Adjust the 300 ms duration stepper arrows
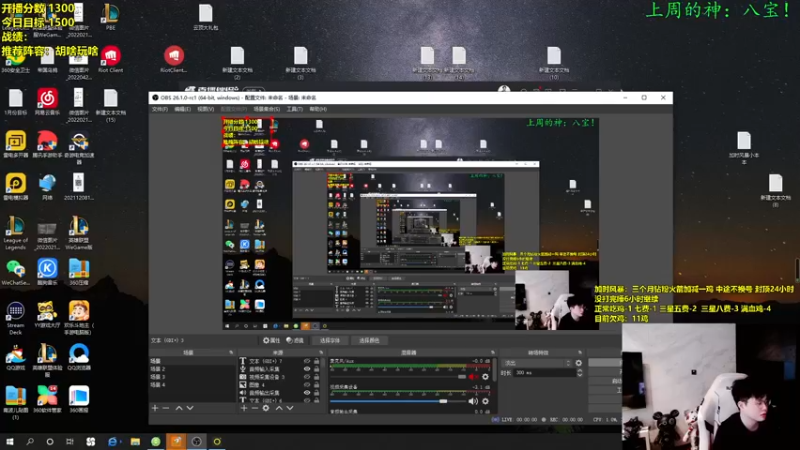800x450 pixels. tap(580, 373)
